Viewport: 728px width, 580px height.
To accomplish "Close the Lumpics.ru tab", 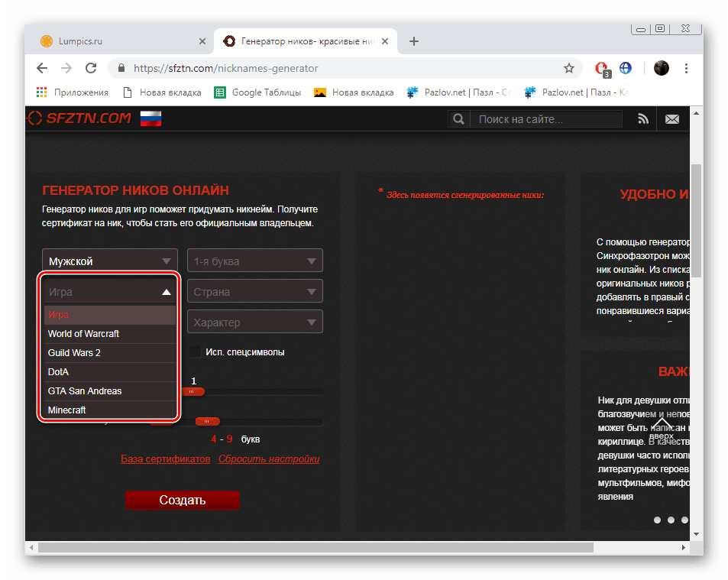I will [202, 41].
